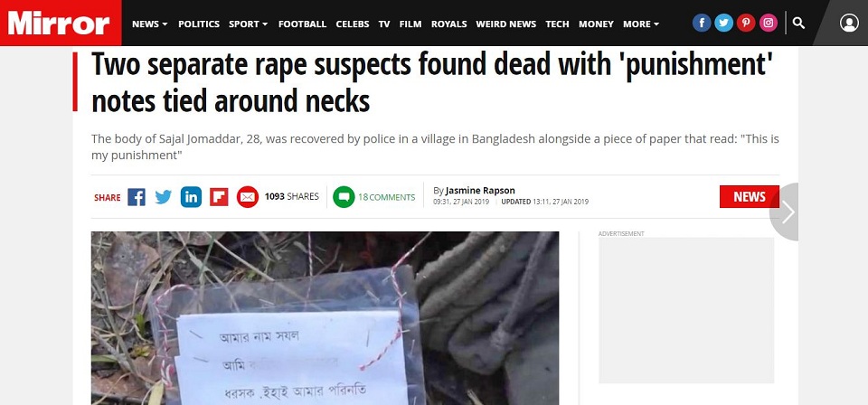Expand the NEWS dropdown menu
Image resolution: width=868 pixels, height=405 pixels.
149,24
